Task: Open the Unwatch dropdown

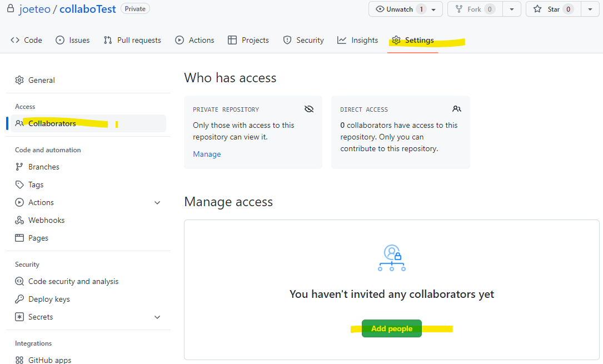Action: click(433, 9)
